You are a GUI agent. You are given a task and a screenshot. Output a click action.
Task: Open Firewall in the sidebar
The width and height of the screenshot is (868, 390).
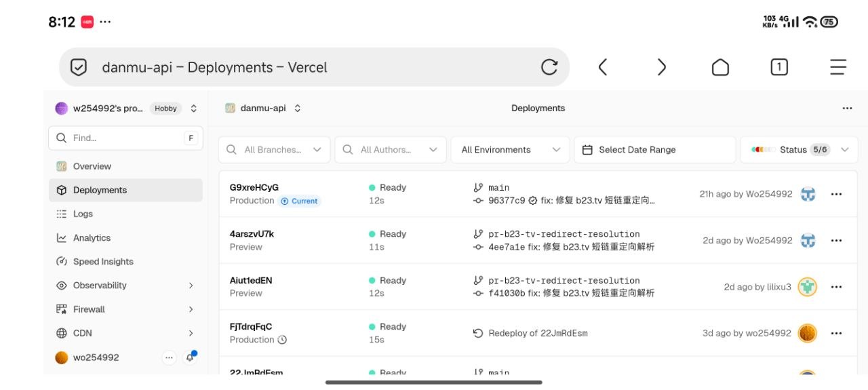point(125,309)
